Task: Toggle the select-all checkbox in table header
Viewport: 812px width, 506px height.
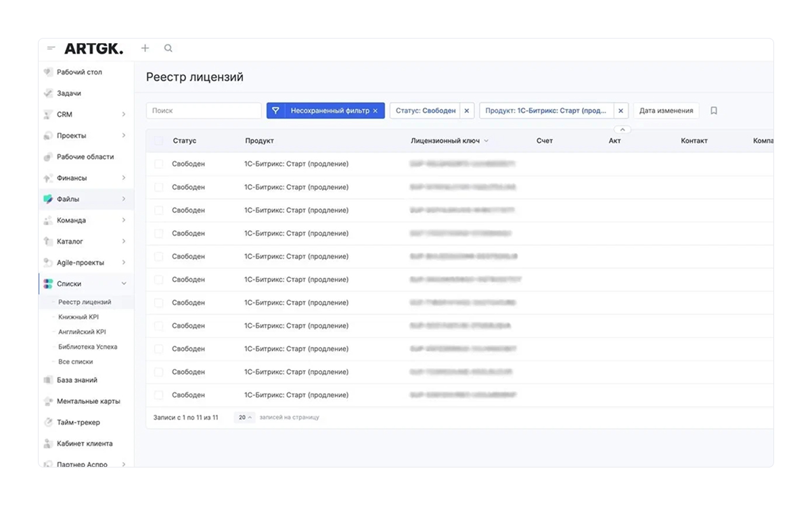Action: click(x=158, y=141)
